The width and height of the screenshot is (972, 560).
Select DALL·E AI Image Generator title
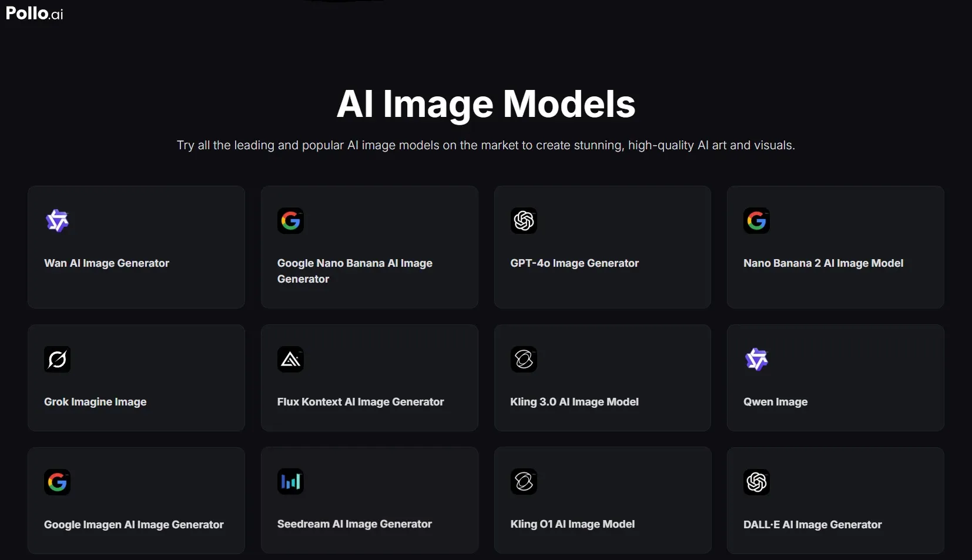(x=813, y=525)
